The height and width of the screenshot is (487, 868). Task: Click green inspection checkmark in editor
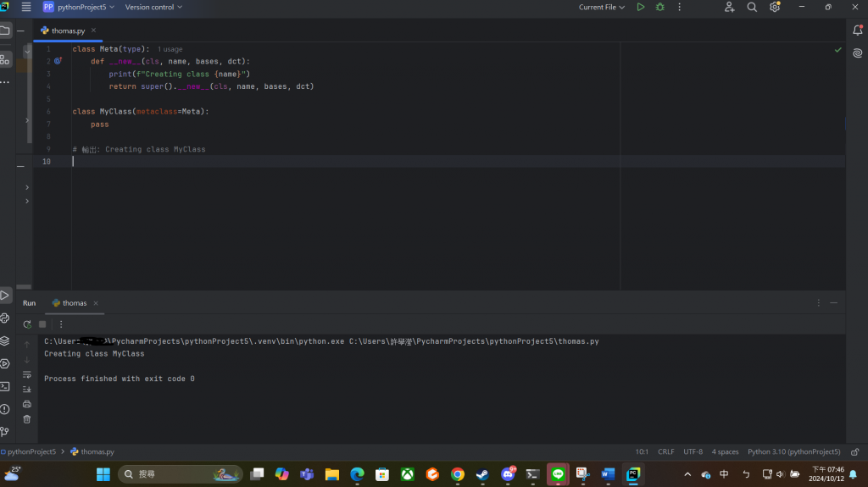point(838,50)
